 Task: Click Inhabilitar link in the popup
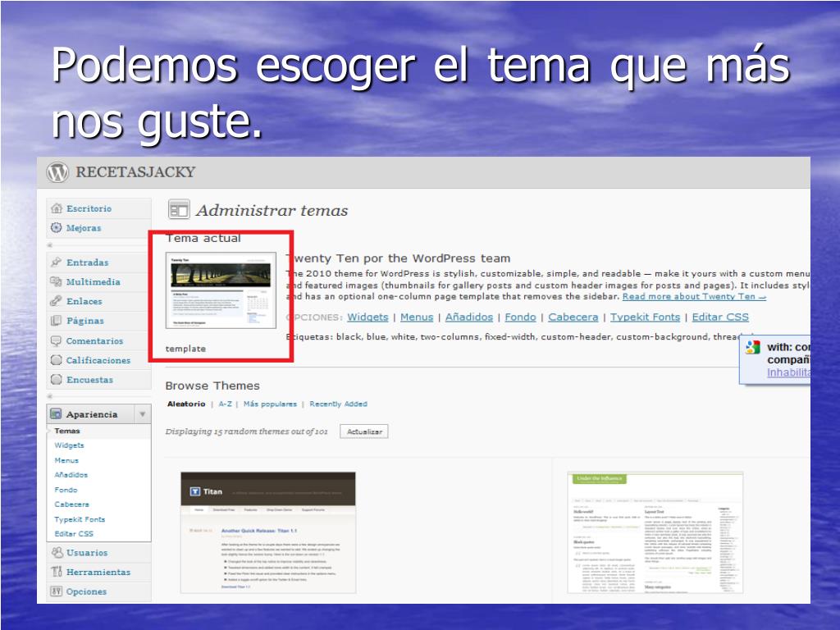(788, 372)
